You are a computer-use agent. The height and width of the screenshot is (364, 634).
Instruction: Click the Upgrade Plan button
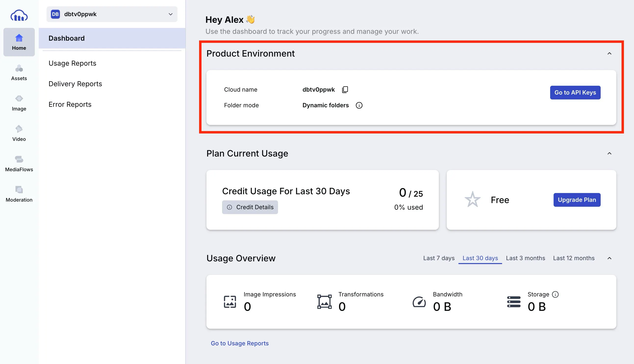577,200
